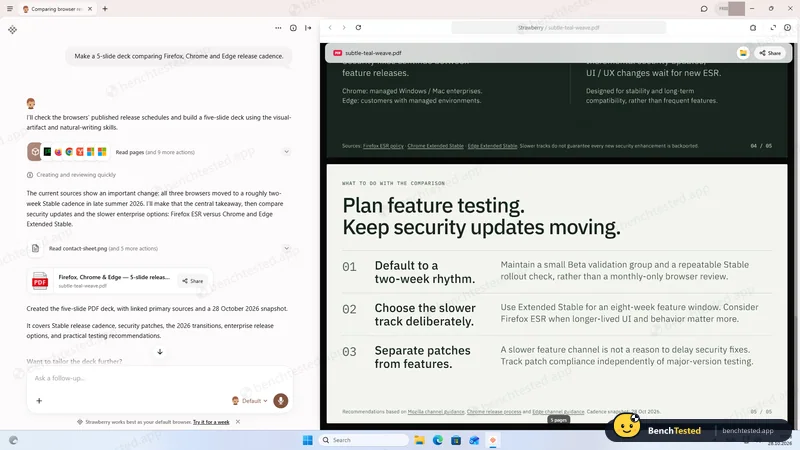The image size is (800, 450).
Task: Click the 'Try it for a week' link
Action: [211, 422]
